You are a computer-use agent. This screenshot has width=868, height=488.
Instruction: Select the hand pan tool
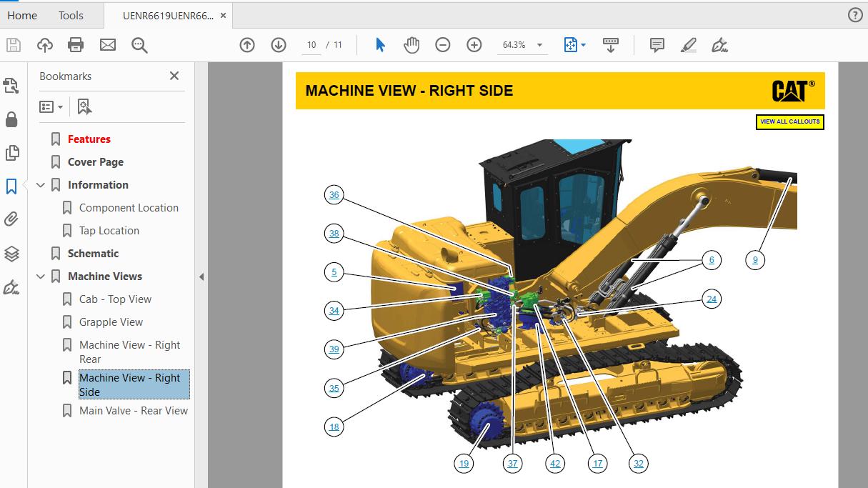click(x=411, y=45)
